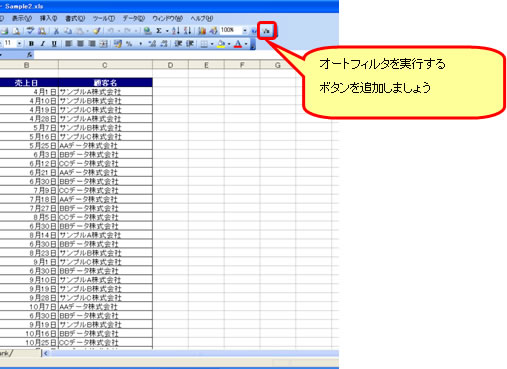Viewport: 507px width, 369px height.
Task: Open the データ menu
Action: tap(133, 18)
